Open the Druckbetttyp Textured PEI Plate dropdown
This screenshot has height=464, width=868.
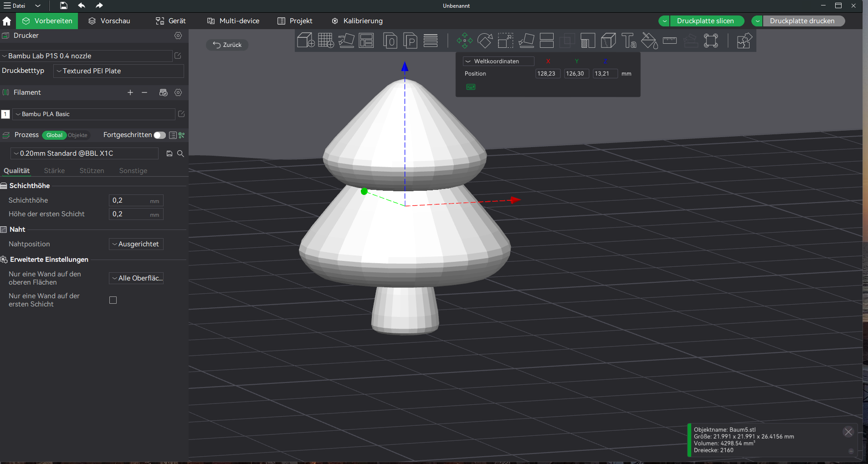coord(118,71)
